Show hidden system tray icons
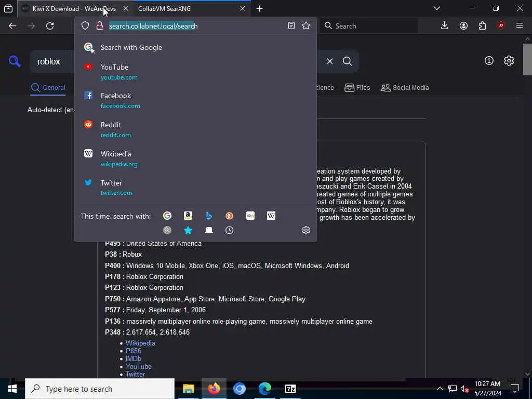Viewport: 532px width, 399px height. 440,389
